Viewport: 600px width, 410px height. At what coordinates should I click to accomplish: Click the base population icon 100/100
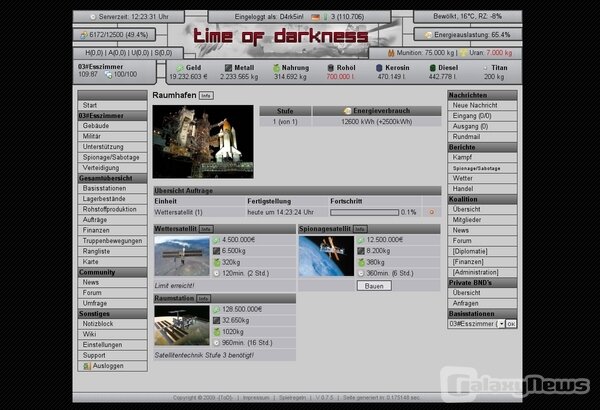click(x=108, y=75)
